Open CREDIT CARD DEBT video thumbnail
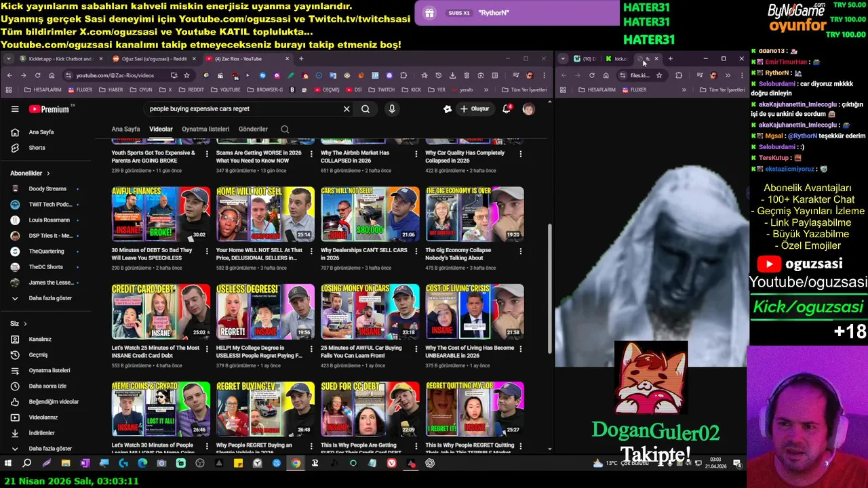 click(x=161, y=311)
